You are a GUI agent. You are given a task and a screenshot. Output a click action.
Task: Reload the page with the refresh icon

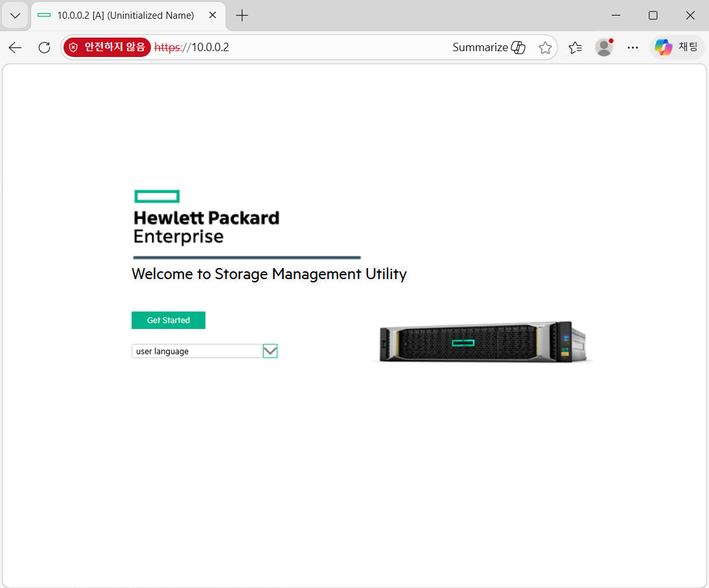tap(44, 47)
